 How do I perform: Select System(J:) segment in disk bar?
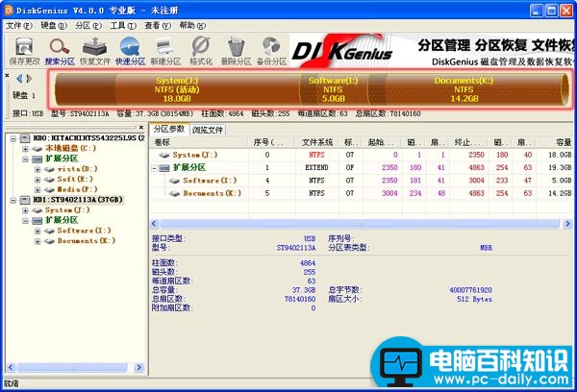coord(177,89)
